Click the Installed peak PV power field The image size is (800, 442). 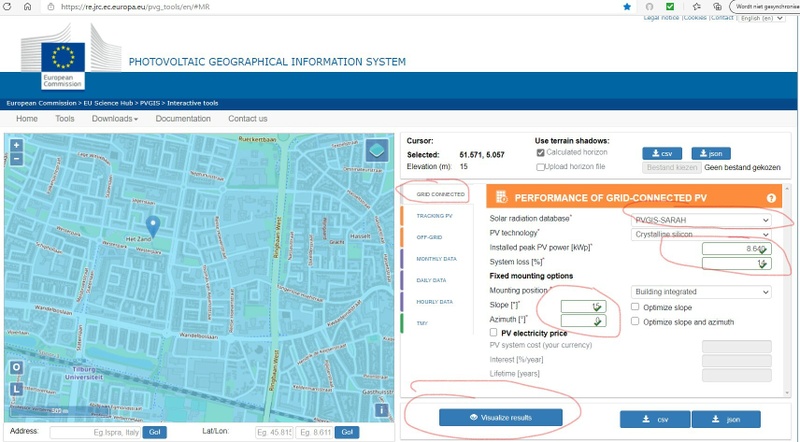pyautogui.click(x=736, y=249)
